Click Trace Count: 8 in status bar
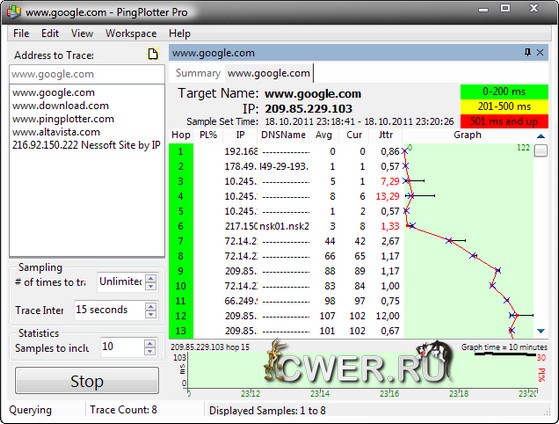This screenshot has height=424, width=559. click(123, 410)
